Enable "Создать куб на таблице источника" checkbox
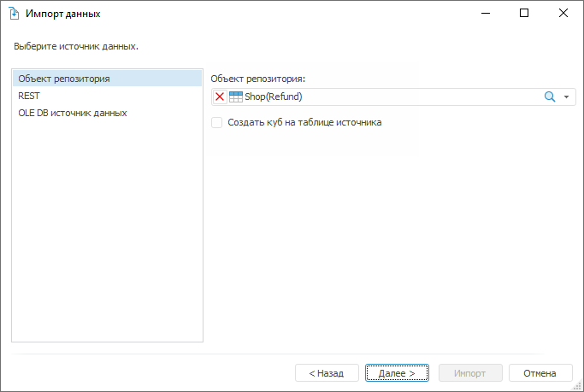This screenshot has height=392, width=584. pyautogui.click(x=217, y=123)
